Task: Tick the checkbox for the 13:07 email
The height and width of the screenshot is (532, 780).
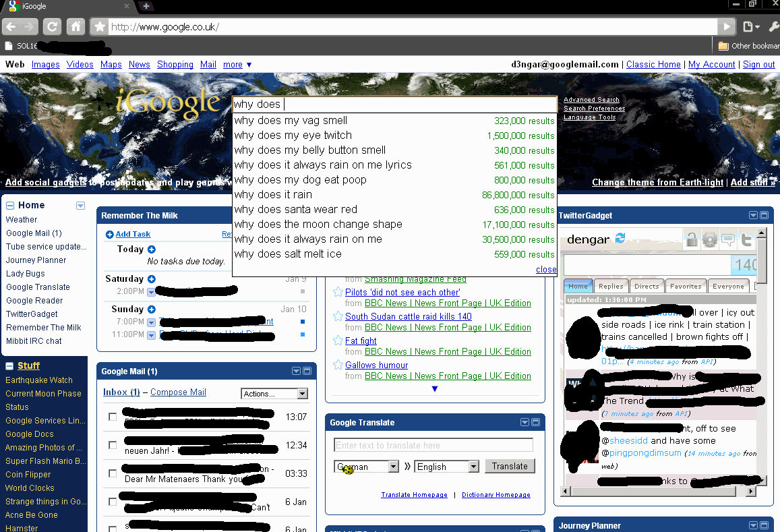Action: tap(113, 417)
